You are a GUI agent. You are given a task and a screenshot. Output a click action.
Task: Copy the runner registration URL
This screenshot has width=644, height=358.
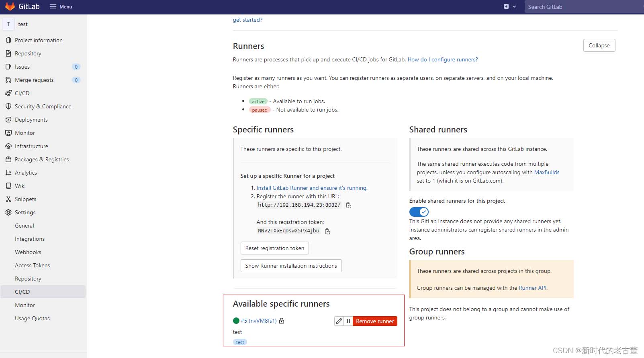349,205
